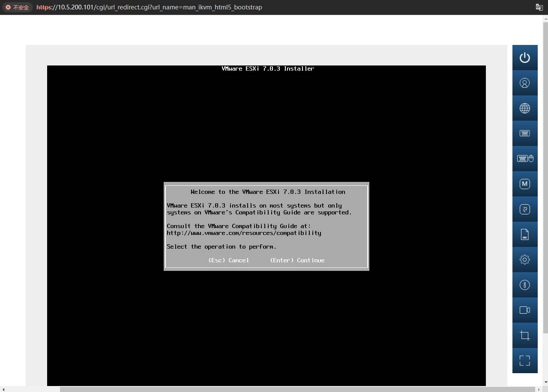Start video recording with camera icon
The width and height of the screenshot is (548, 392).
tap(525, 310)
